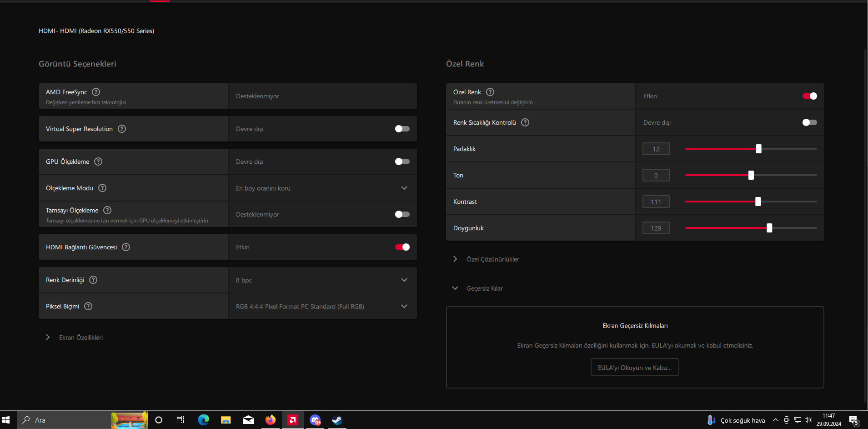Expand Ekran Özellikleri section
This screenshot has height=429, width=868.
coord(75,338)
